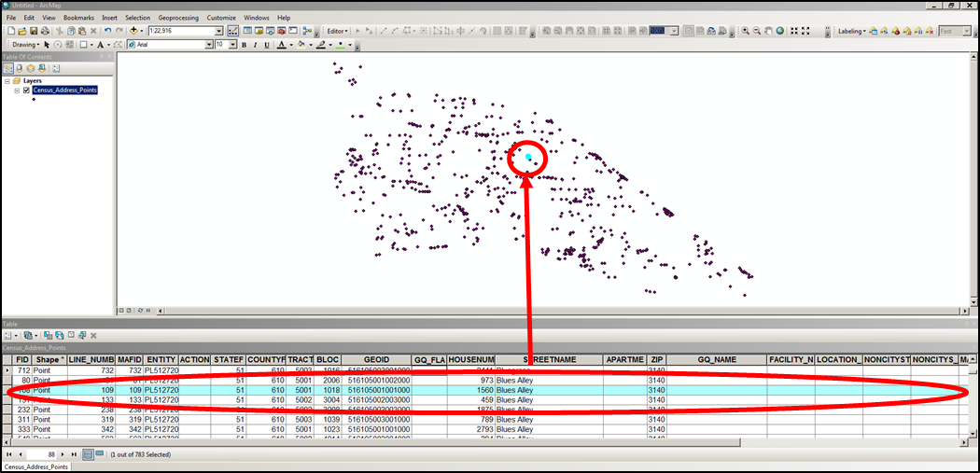980x473 pixels.
Task: Open the Arial font name dropdown
Action: coord(208,44)
